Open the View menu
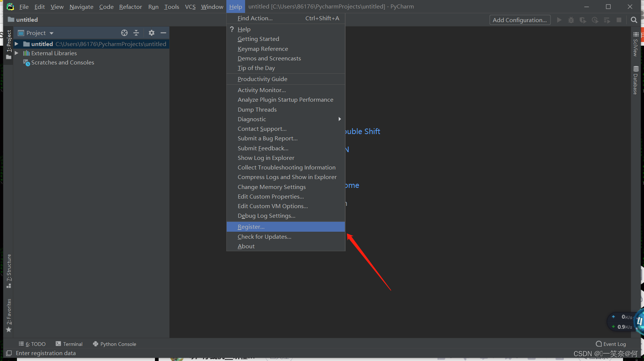 tap(57, 7)
